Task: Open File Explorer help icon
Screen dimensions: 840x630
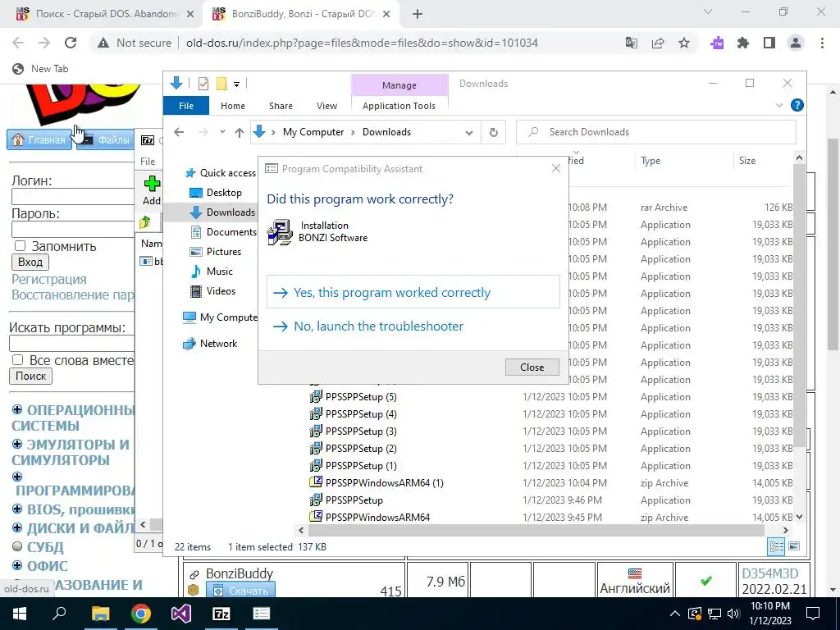Action: click(x=797, y=106)
